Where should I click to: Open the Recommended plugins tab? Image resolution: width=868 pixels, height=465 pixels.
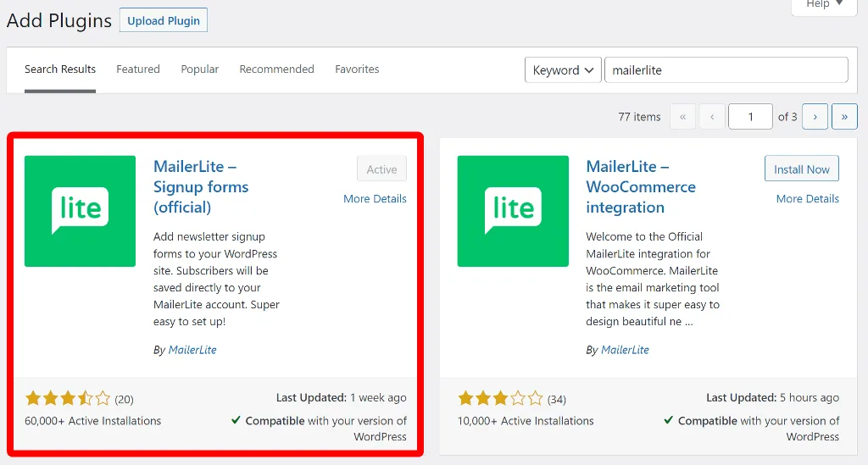277,69
